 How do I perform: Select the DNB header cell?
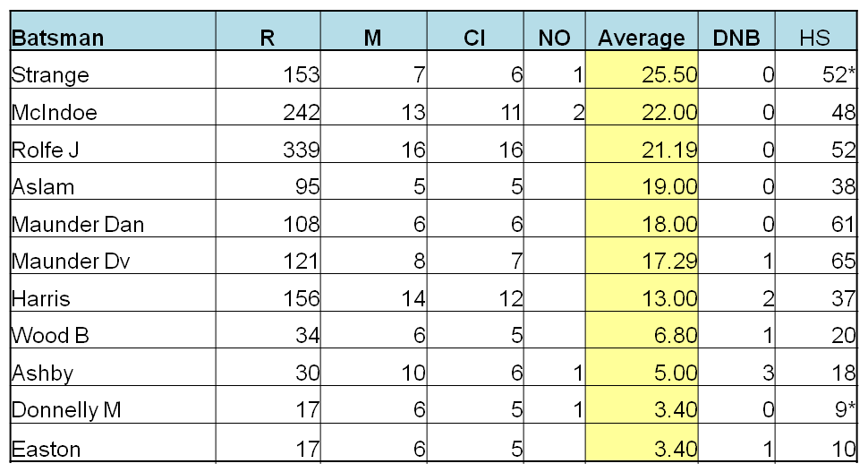(x=736, y=31)
